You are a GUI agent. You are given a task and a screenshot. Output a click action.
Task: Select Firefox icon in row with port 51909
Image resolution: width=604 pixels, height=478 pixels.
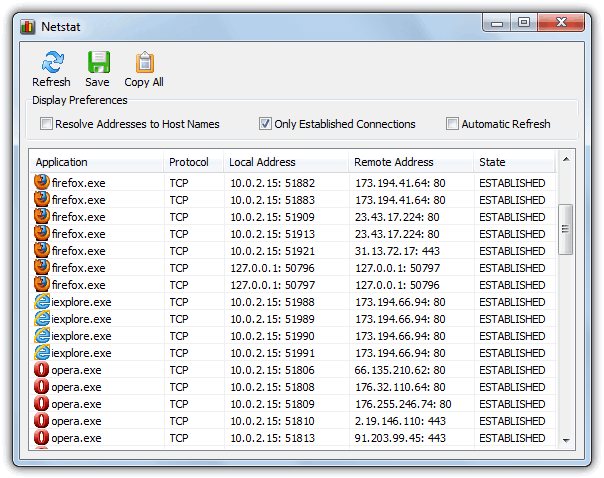click(x=42, y=216)
